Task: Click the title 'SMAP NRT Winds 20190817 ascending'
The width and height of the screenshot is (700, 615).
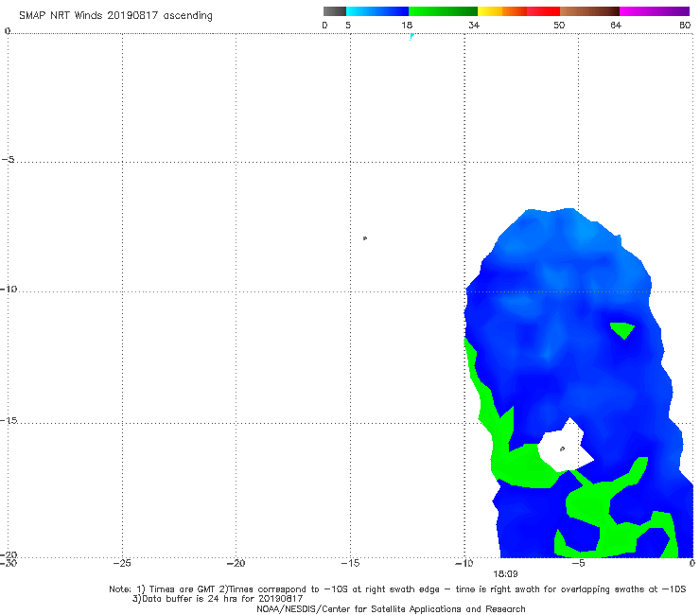Action: (115, 16)
